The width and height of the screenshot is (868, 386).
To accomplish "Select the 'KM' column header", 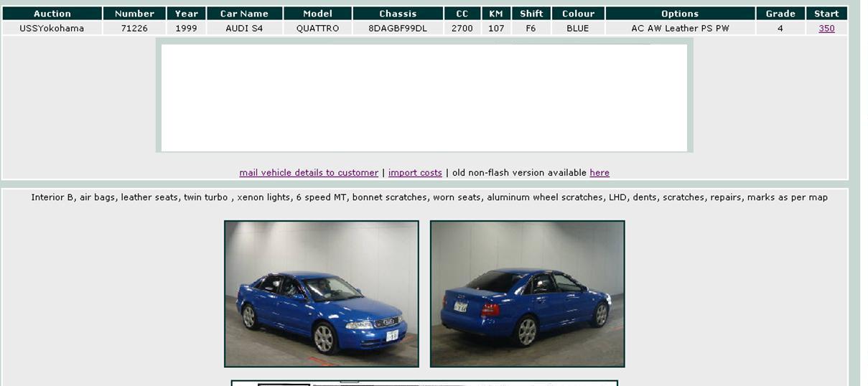I will 496,14.
